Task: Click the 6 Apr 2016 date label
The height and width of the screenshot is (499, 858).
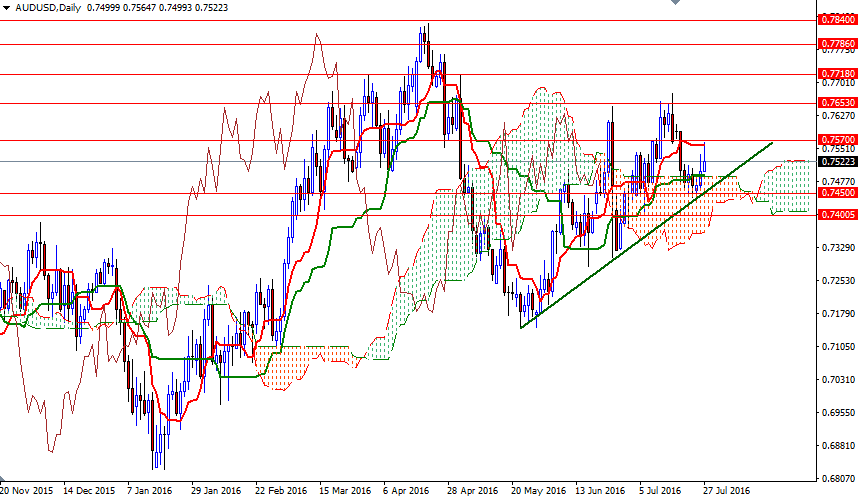Action: click(406, 490)
